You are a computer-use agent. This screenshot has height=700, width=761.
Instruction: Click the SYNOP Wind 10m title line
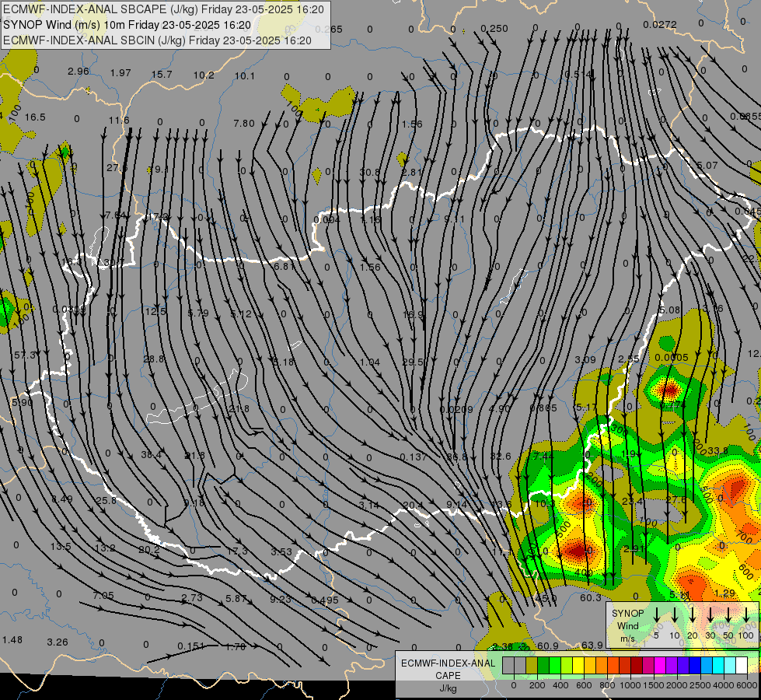(127, 25)
